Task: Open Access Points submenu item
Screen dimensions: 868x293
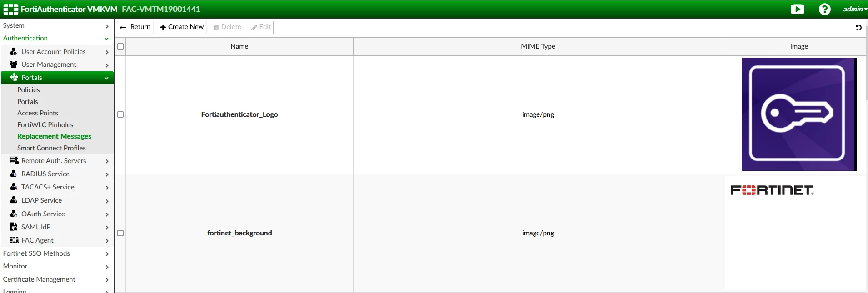Action: coord(38,113)
